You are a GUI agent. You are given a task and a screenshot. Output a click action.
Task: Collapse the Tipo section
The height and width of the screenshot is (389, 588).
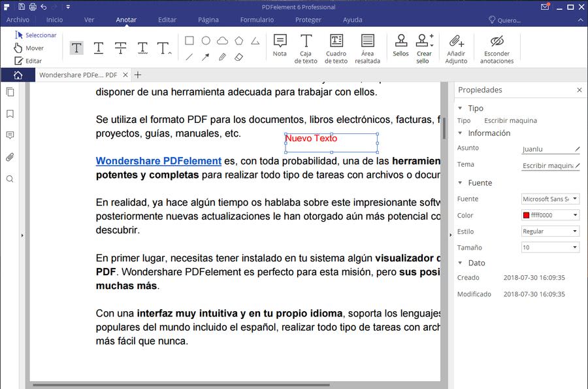(x=460, y=108)
